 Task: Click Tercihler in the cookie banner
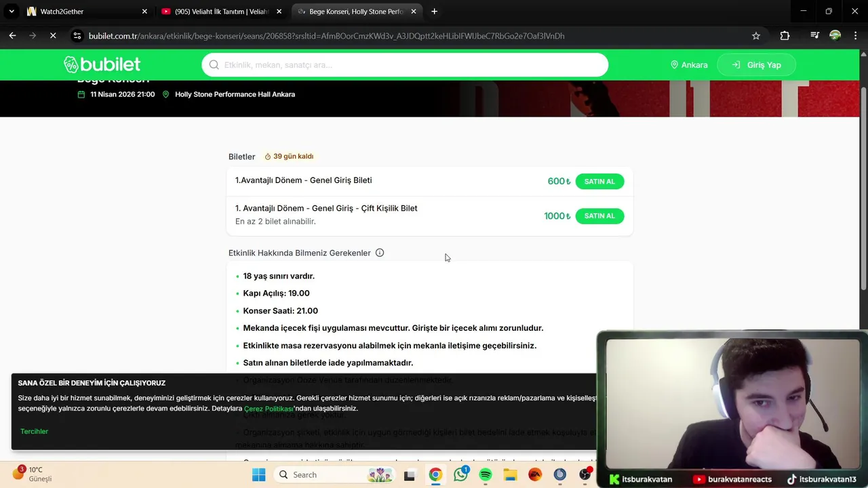pos(34,431)
